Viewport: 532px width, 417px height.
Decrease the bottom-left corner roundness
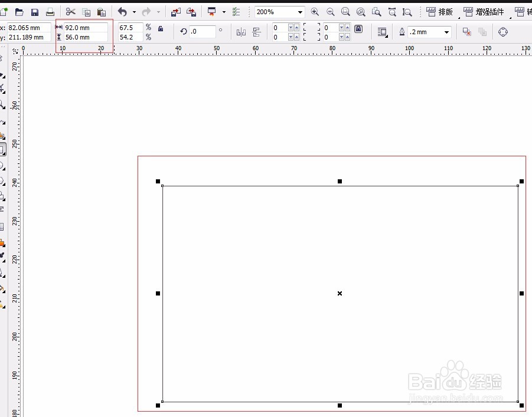pyautogui.click(x=291, y=37)
